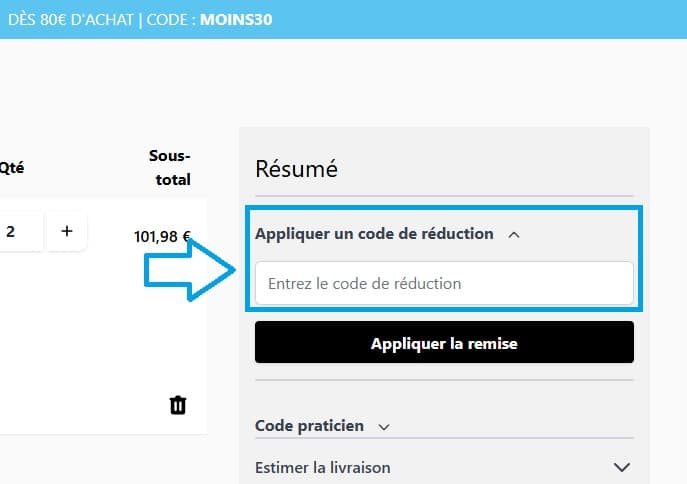The height and width of the screenshot is (484, 687).
Task: Click the Estimer la livraison label
Action: click(322, 467)
